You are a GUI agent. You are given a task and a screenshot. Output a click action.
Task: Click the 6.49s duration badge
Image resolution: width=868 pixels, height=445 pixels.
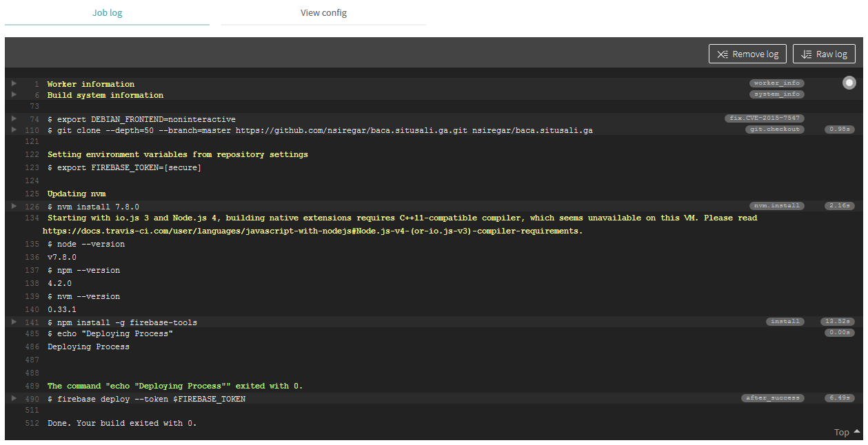coord(840,398)
